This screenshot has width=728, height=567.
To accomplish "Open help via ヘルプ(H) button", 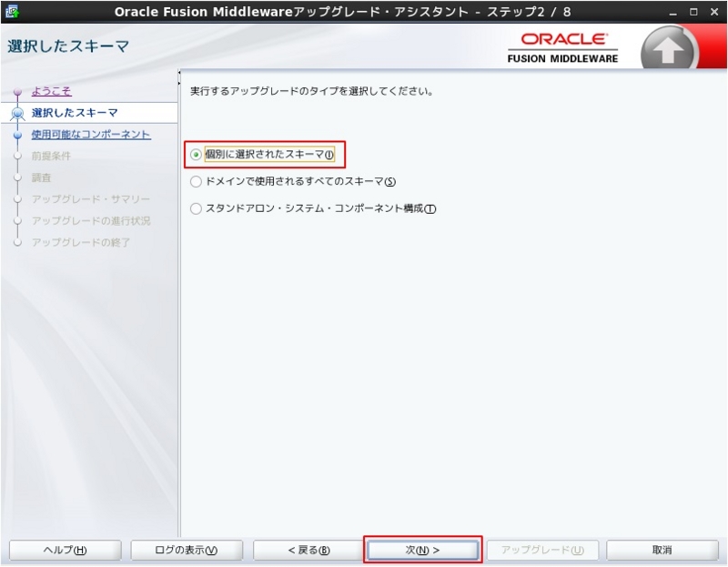I will pos(65,550).
